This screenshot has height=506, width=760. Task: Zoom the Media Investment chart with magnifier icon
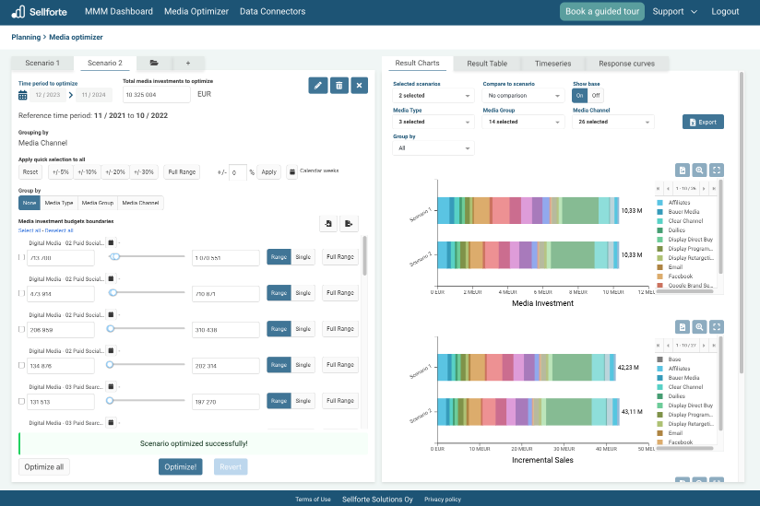[x=699, y=171]
